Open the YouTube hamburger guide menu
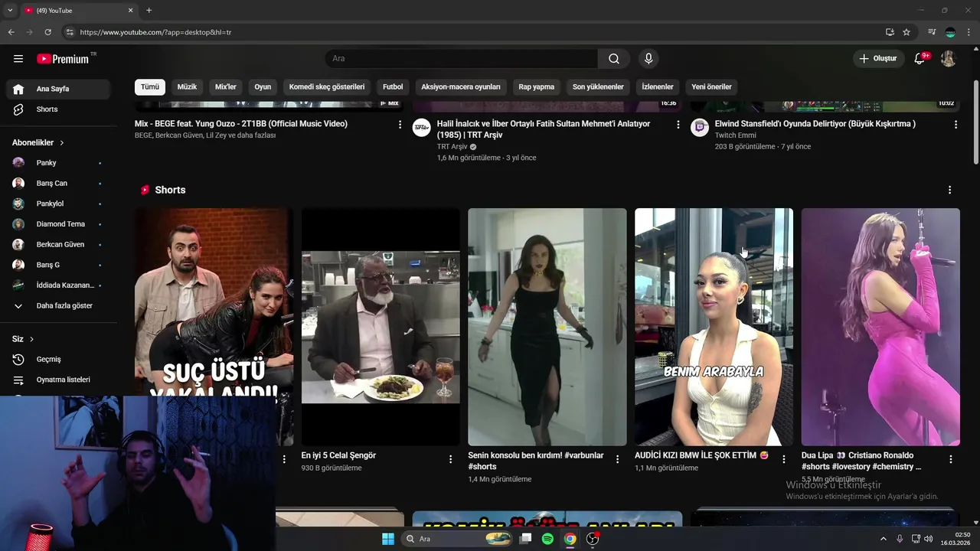The image size is (980, 551). [18, 58]
